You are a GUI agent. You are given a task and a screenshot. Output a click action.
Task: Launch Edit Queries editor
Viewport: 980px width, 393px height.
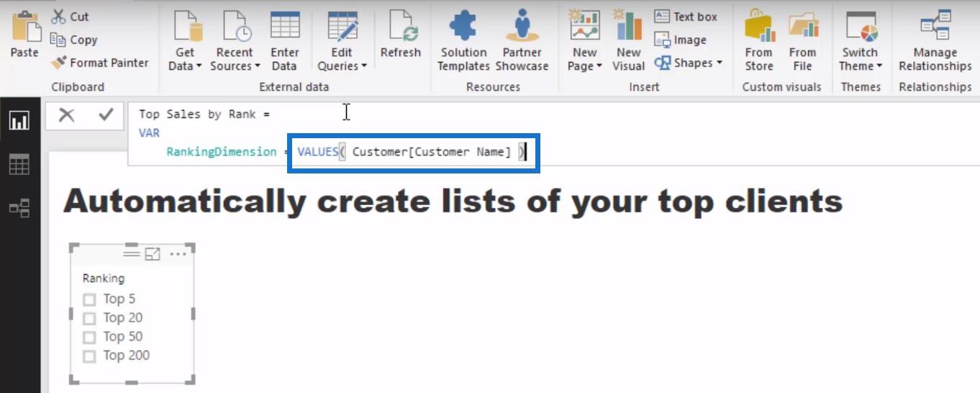point(342,27)
